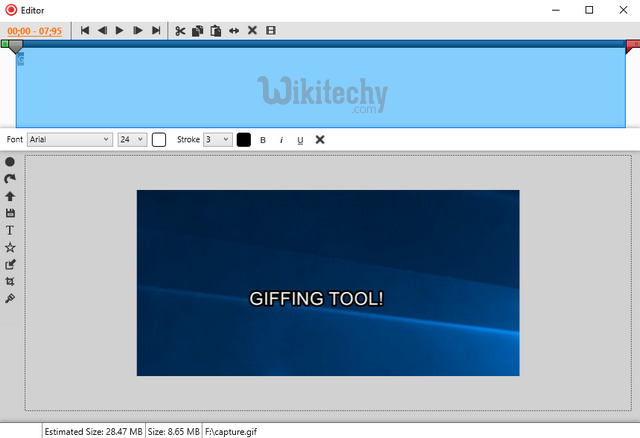Screen dimensions: 640x438
Task: Click the redo curved arrow tool
Action: tap(10, 179)
